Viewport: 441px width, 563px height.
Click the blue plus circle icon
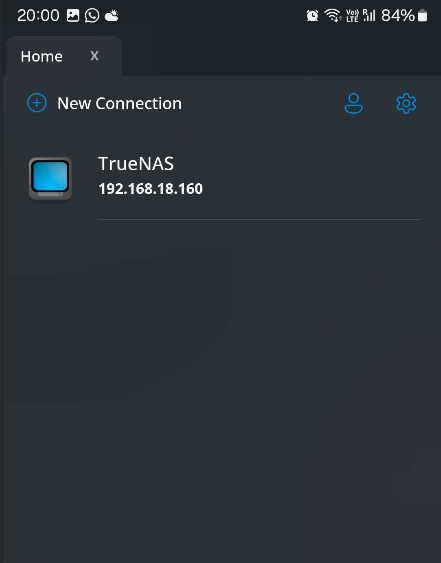pyautogui.click(x=37, y=103)
